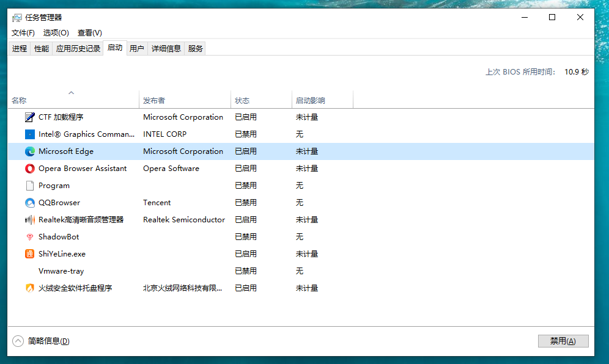
Task: Open the 选项(O) menu
Action: 56,33
